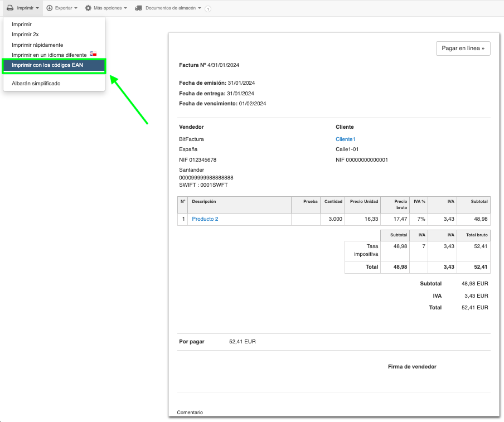Click the Exportar download icon
Image resolution: width=504 pixels, height=422 pixels.
[50, 8]
